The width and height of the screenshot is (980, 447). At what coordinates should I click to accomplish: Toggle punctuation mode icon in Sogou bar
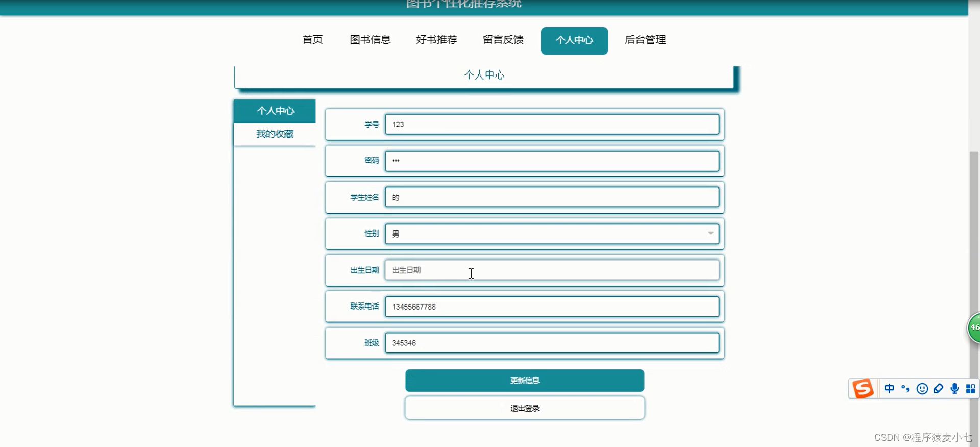click(905, 389)
